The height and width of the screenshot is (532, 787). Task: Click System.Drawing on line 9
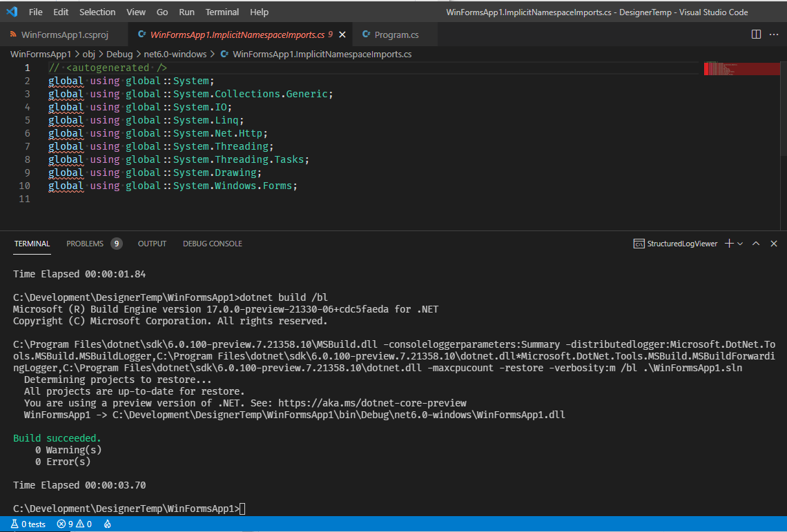(x=215, y=173)
